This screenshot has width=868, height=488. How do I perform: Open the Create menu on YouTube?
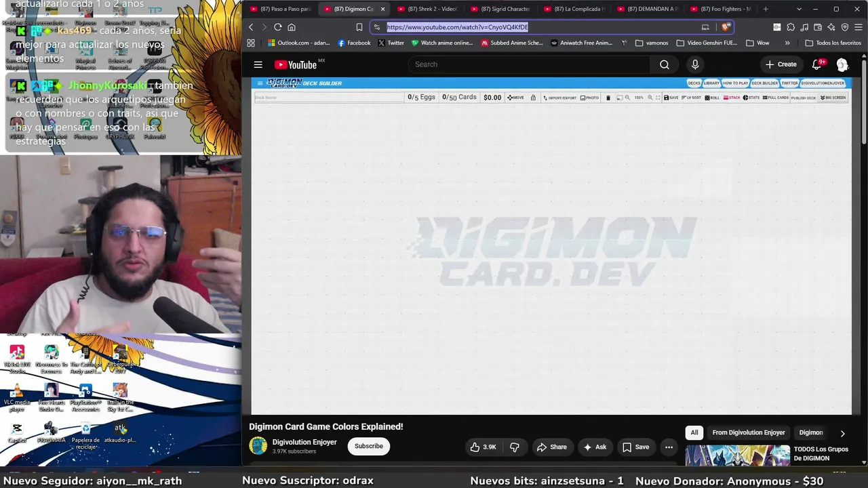[x=781, y=64]
